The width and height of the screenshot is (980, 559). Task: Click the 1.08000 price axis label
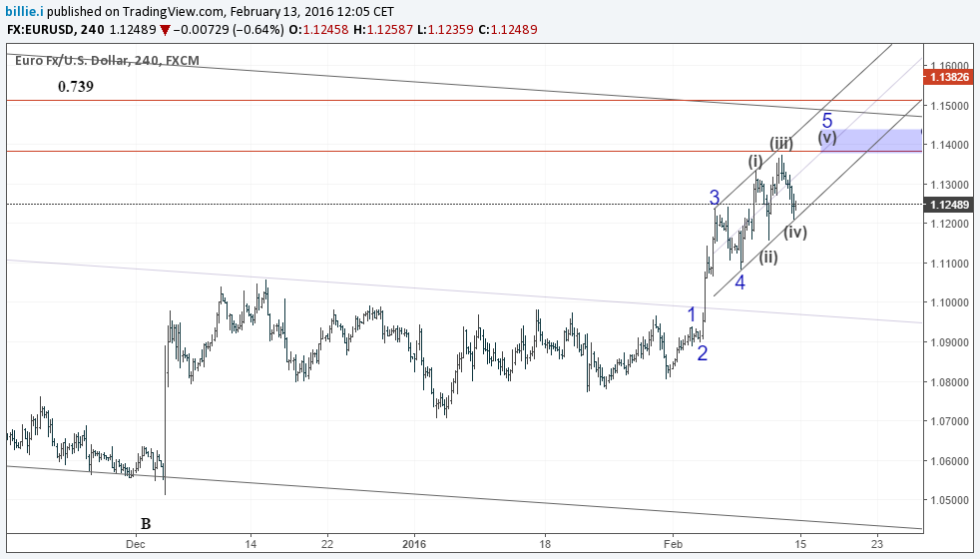pos(950,382)
